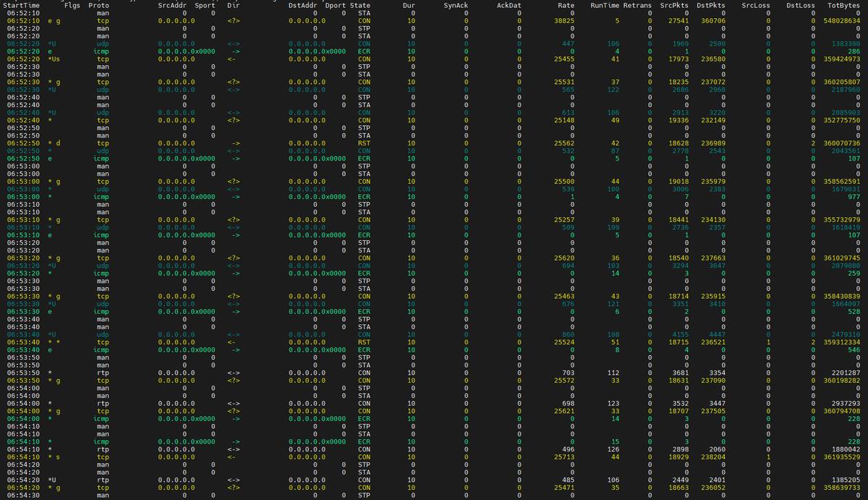The width and height of the screenshot is (868, 500).
Task: Select the TotBytes value 359424973
Action: click(841, 59)
